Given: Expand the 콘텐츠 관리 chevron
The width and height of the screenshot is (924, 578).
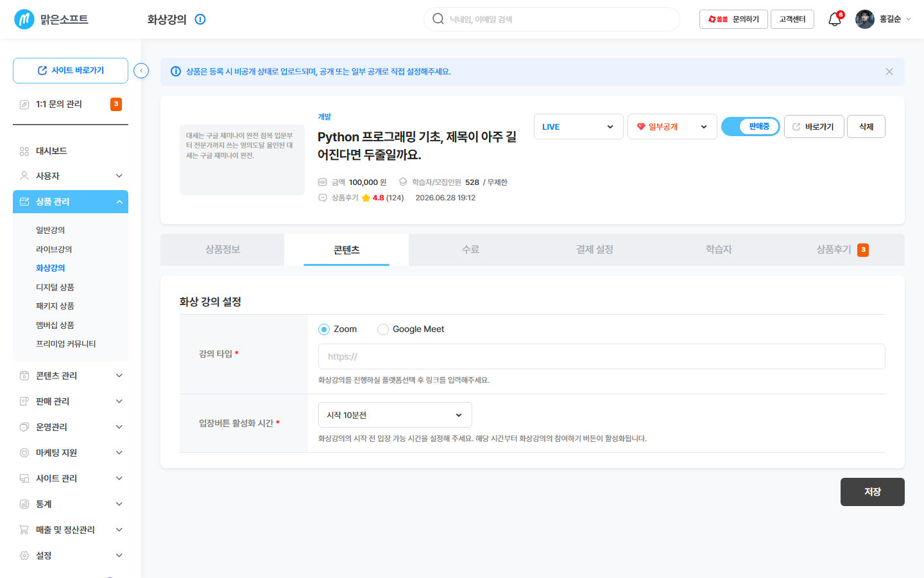Looking at the screenshot, I should point(119,376).
